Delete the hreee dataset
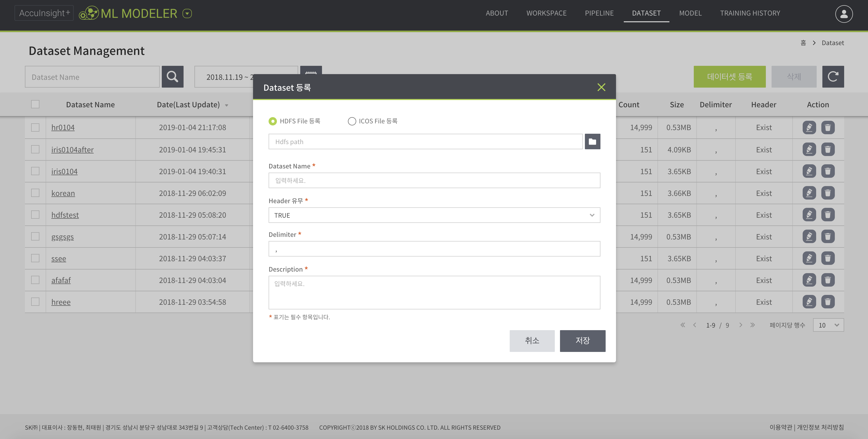Viewport: 868px width, 439px height. 828,302
